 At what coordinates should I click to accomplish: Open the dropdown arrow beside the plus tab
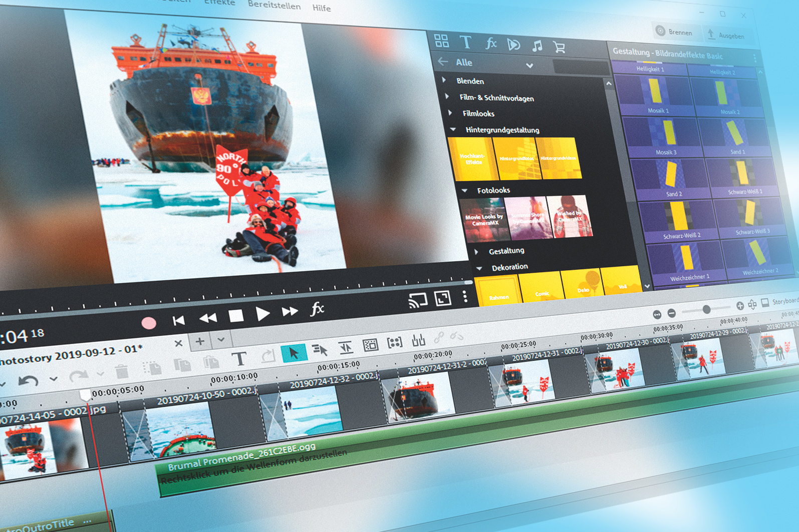(221, 340)
